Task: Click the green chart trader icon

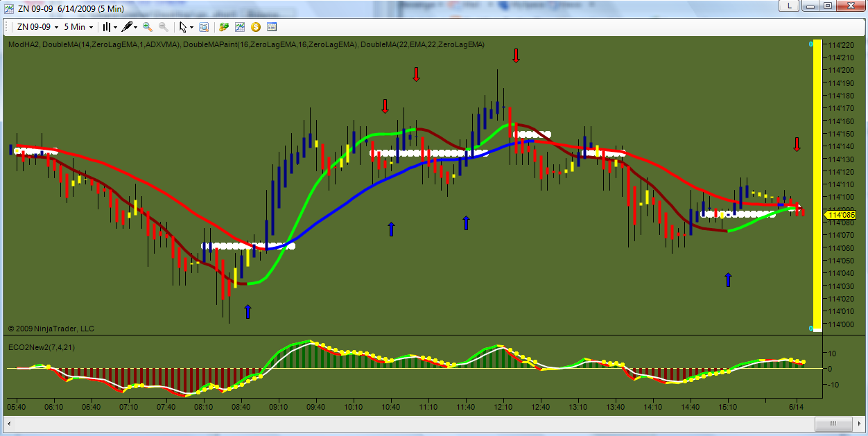Action: click(223, 27)
